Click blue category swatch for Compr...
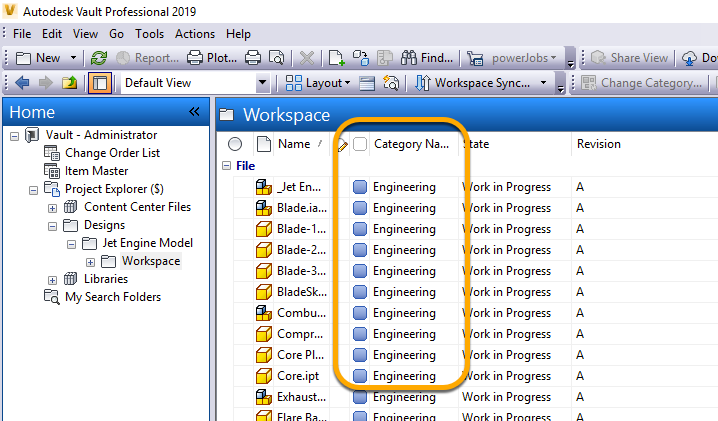Image resolution: width=718 pixels, height=421 pixels. tap(360, 334)
